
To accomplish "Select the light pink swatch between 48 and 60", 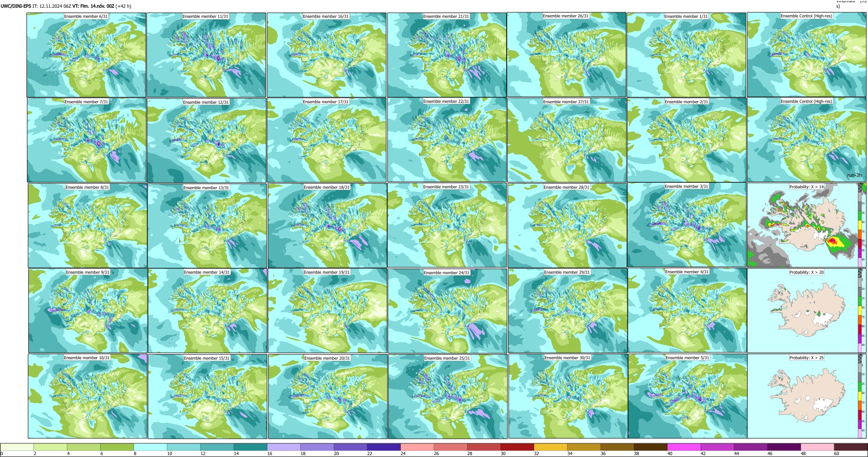I will pos(817,447).
